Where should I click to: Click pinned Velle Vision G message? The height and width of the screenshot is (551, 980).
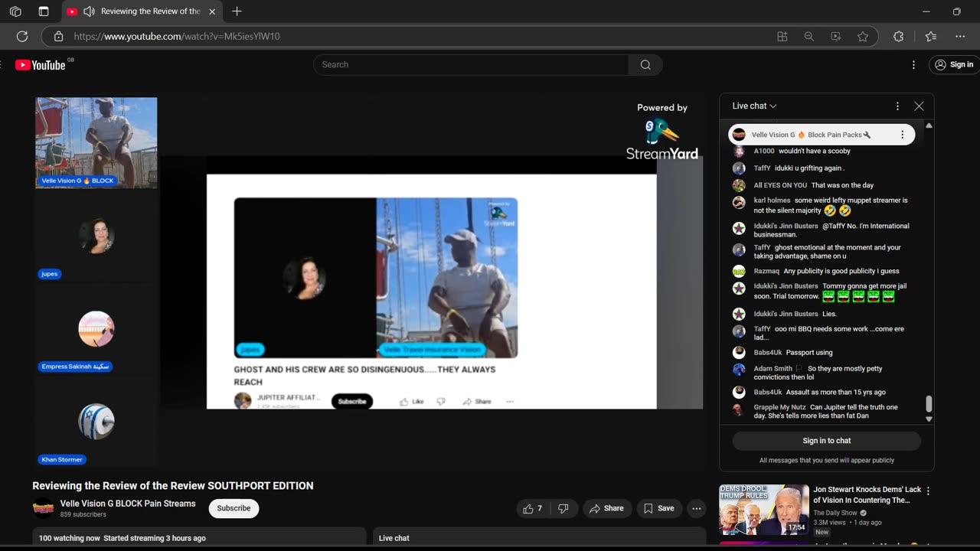click(822, 135)
